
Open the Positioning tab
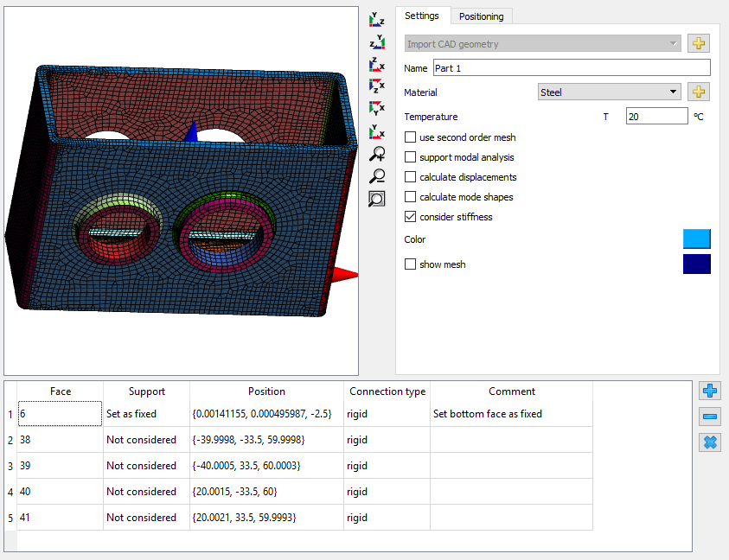pyautogui.click(x=482, y=16)
